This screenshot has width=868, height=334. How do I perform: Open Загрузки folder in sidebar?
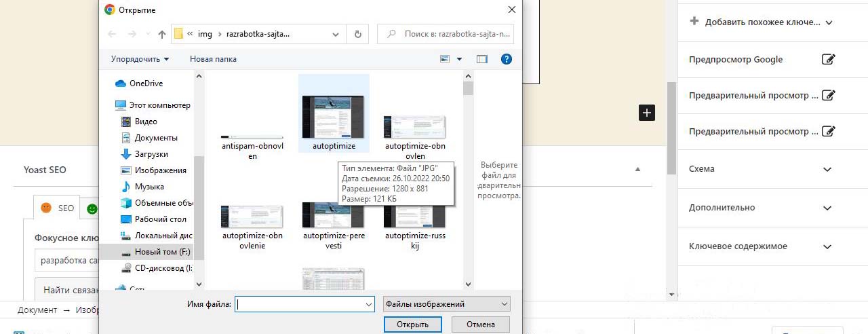click(151, 154)
